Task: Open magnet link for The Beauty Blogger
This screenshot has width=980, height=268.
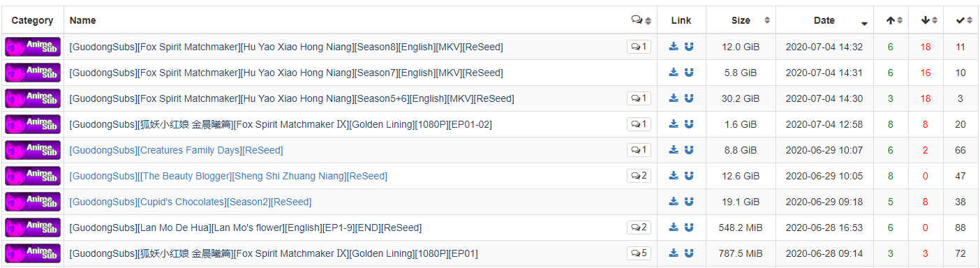Action: 689,176
